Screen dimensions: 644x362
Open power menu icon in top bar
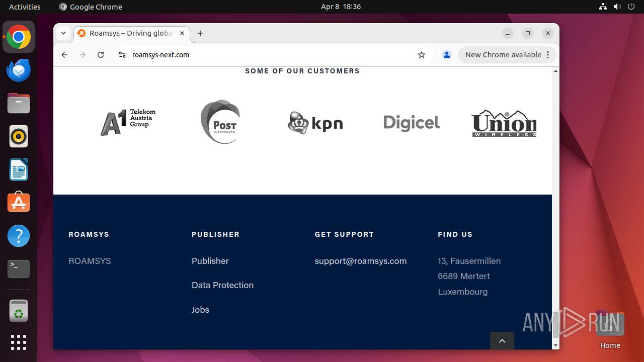click(631, 7)
